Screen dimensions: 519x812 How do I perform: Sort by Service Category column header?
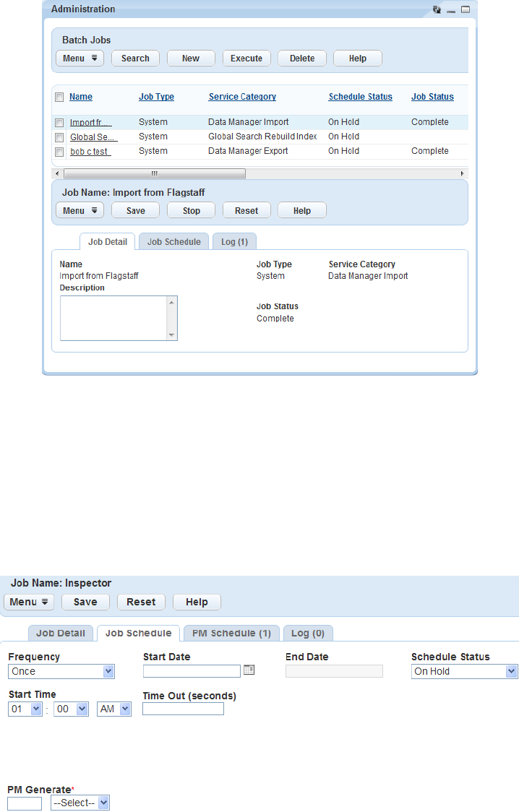click(x=242, y=97)
